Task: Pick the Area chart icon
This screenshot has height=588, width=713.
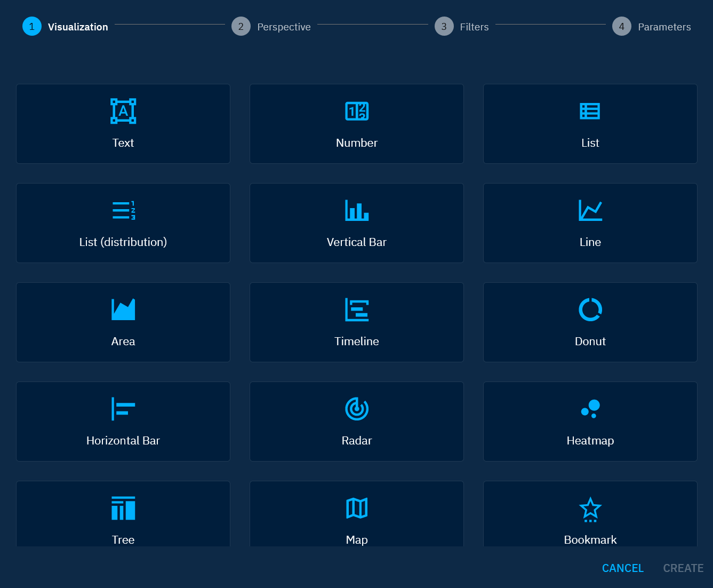Action: (123, 309)
